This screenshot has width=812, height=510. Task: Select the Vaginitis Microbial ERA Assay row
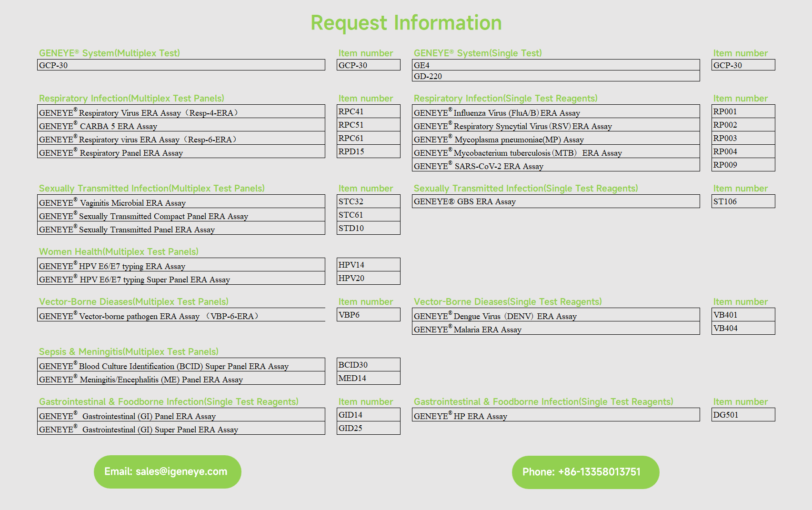[181, 201]
